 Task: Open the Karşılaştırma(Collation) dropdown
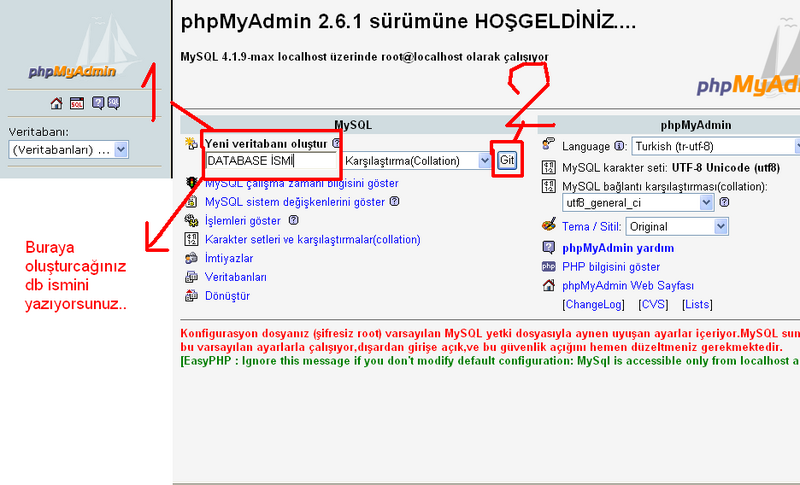click(417, 161)
